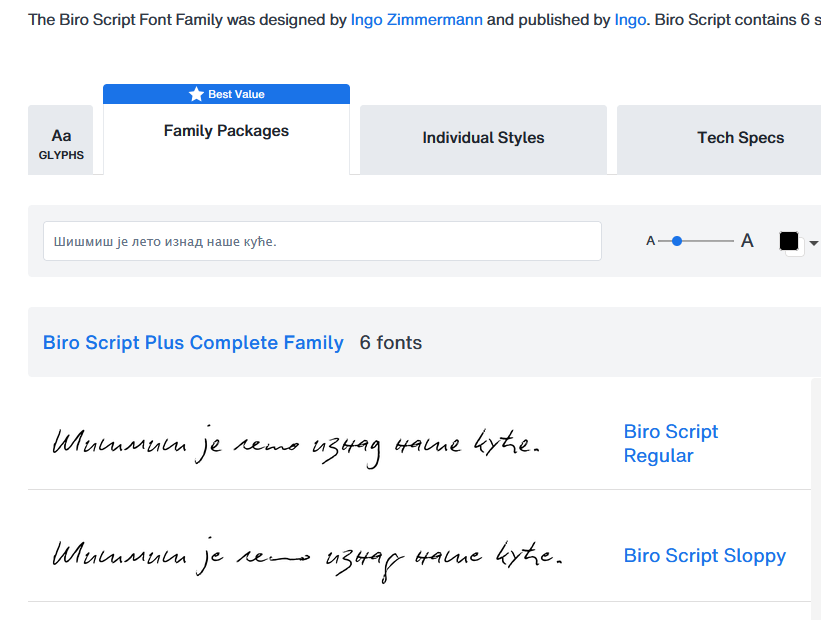821x620 pixels.
Task: Click the '6 fonts' count text
Action: coord(391,342)
